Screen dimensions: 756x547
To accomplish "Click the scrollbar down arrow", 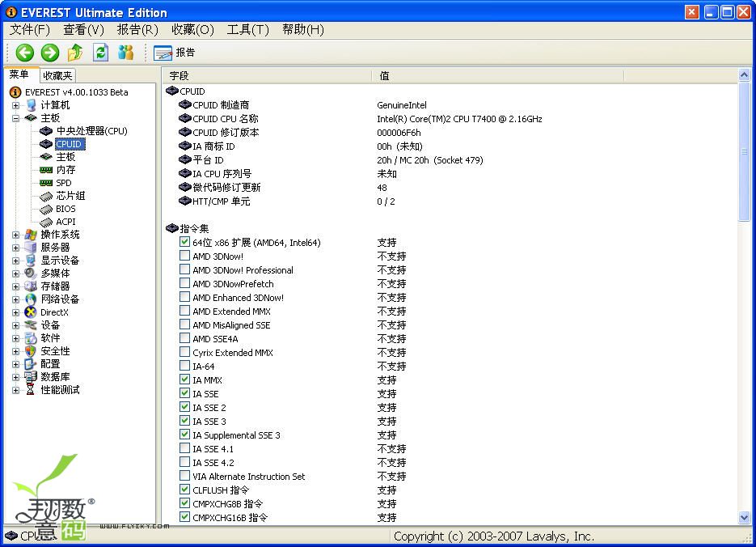I will click(x=745, y=518).
